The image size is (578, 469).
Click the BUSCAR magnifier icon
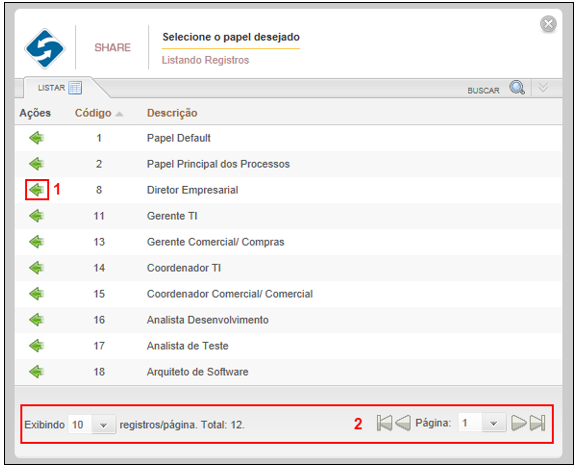pos(517,88)
